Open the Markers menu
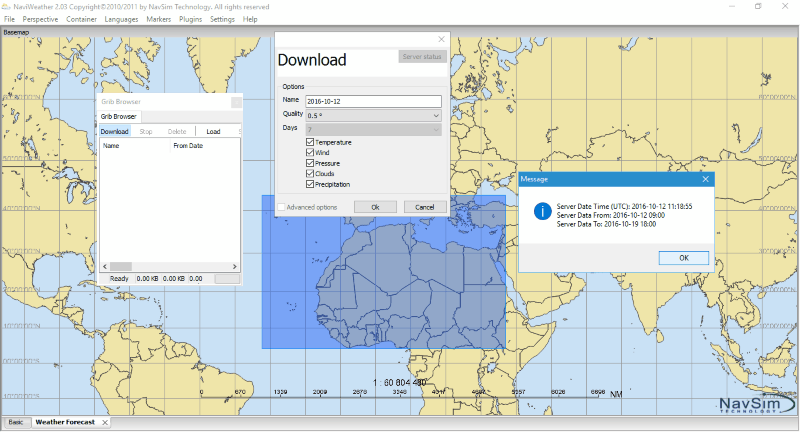The image size is (800, 432). (158, 19)
